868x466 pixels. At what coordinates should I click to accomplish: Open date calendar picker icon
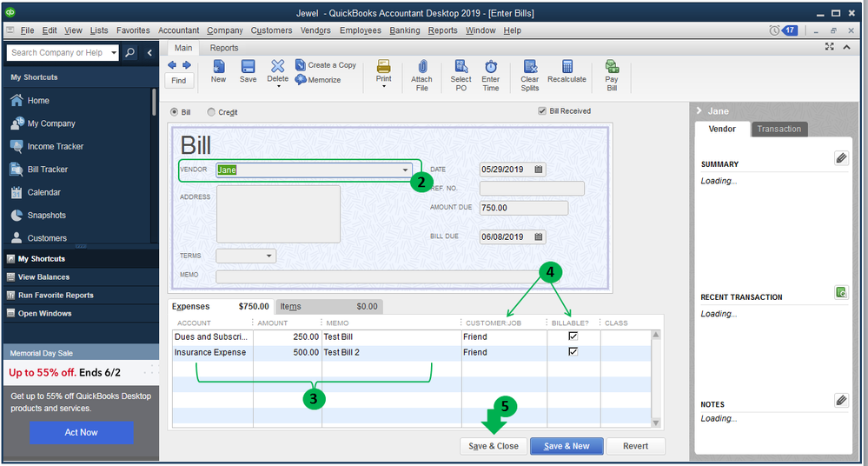538,169
